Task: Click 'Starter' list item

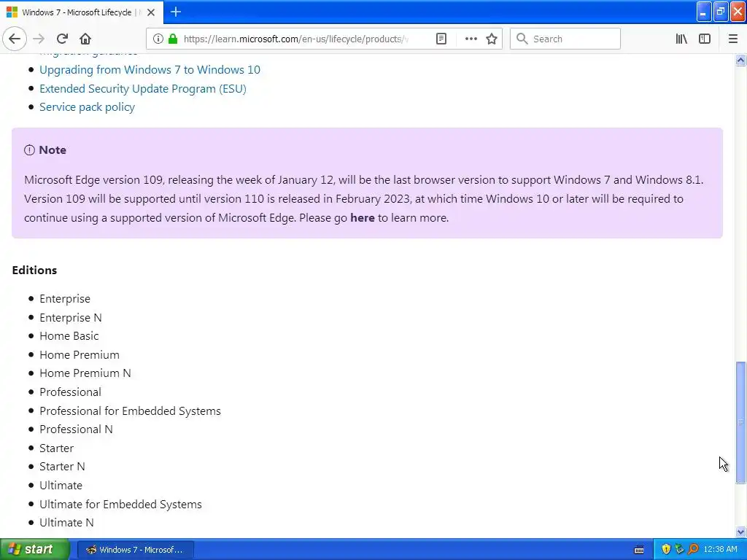Action: [x=57, y=448]
